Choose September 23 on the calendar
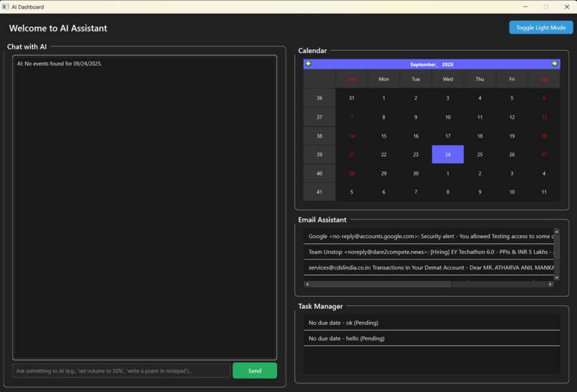The image size is (577, 392). (416, 155)
